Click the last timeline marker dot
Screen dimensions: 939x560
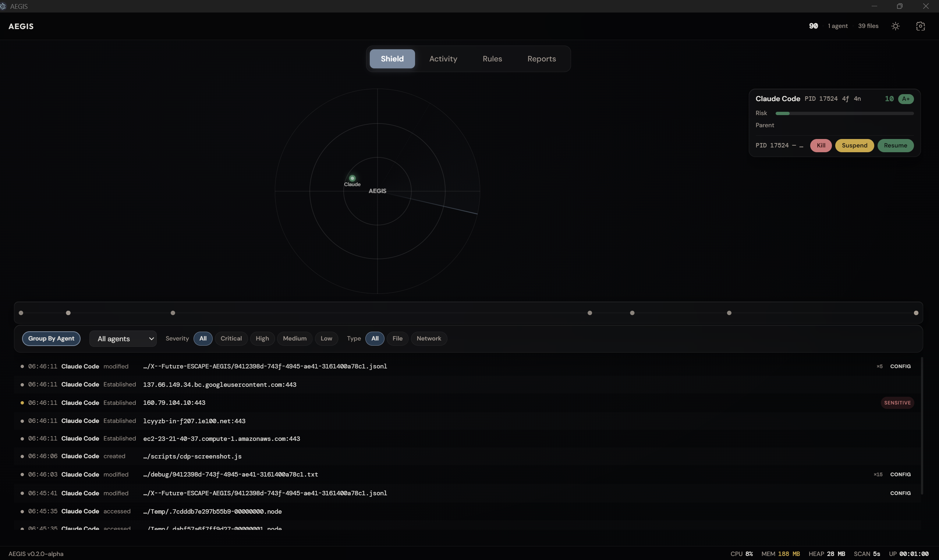tap(915, 313)
